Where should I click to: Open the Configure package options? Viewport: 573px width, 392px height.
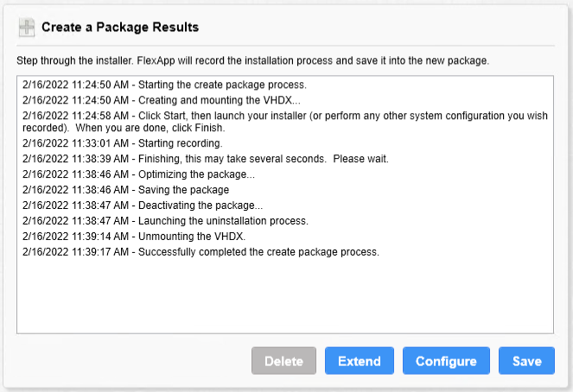446,361
